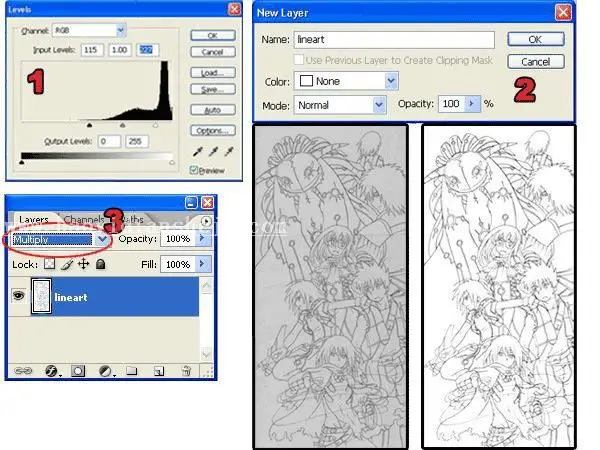
Task: Select the lineart layer name
Action: pyautogui.click(x=71, y=297)
